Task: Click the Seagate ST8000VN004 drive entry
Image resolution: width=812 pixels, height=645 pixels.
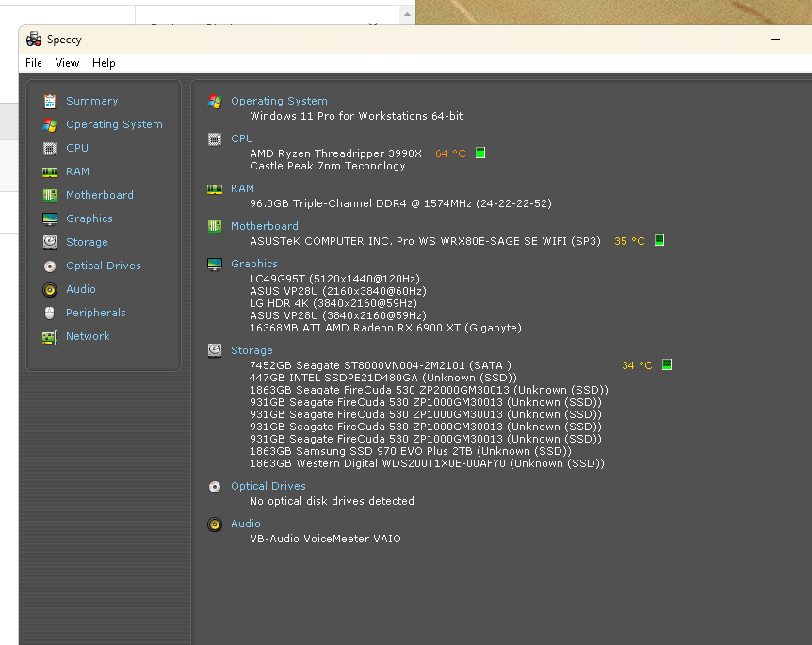Action: 381,365
